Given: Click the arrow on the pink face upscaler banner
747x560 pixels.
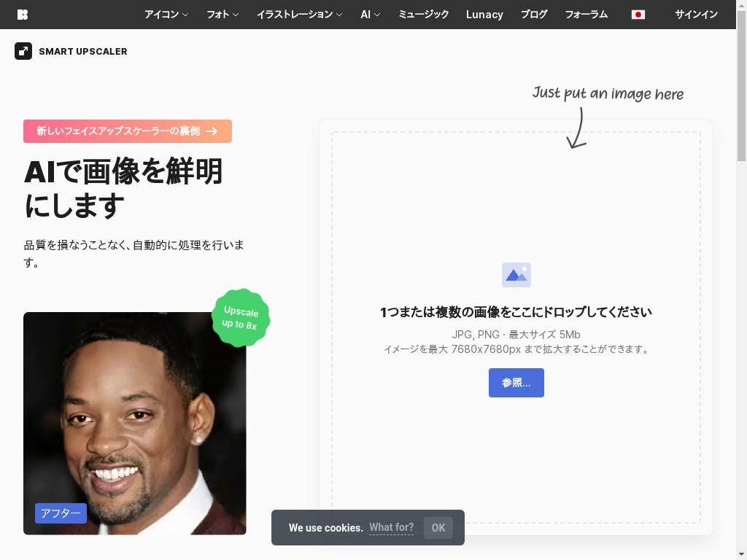Looking at the screenshot, I should [212, 131].
